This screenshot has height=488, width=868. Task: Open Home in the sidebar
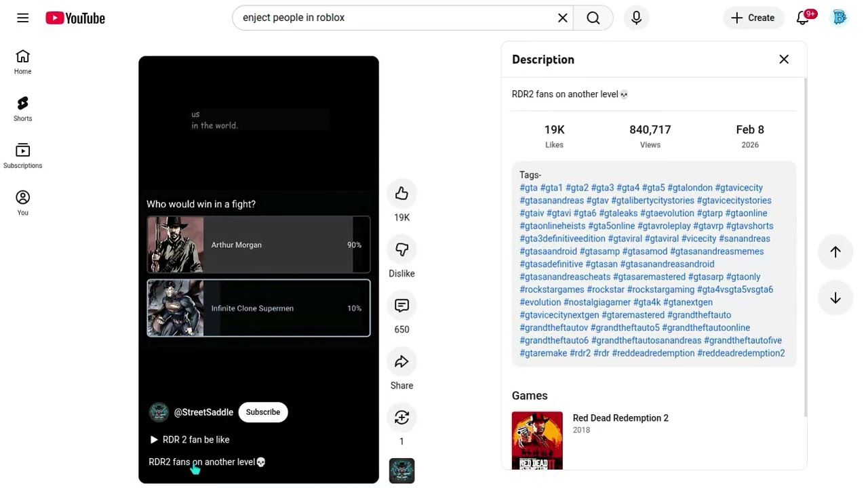pos(22,62)
